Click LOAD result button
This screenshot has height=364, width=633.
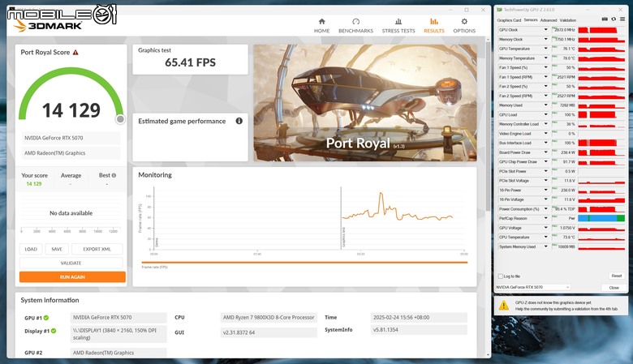coord(31,249)
